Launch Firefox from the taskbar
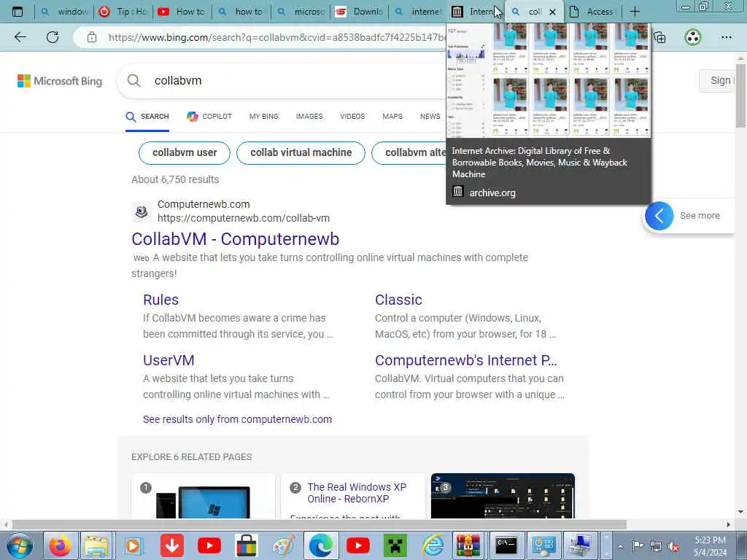The width and height of the screenshot is (747, 560). pos(60,545)
